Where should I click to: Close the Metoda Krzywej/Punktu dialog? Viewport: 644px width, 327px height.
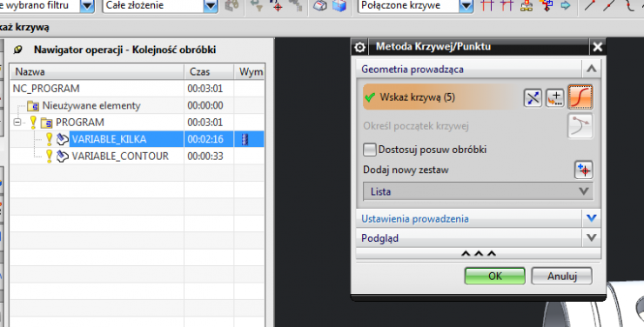tap(598, 47)
